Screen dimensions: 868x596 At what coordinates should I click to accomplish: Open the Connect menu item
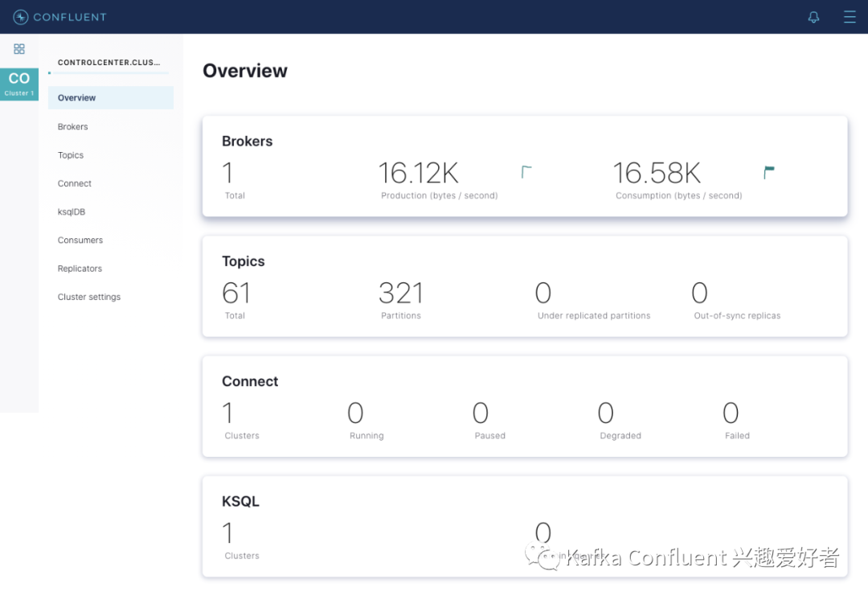point(74,183)
